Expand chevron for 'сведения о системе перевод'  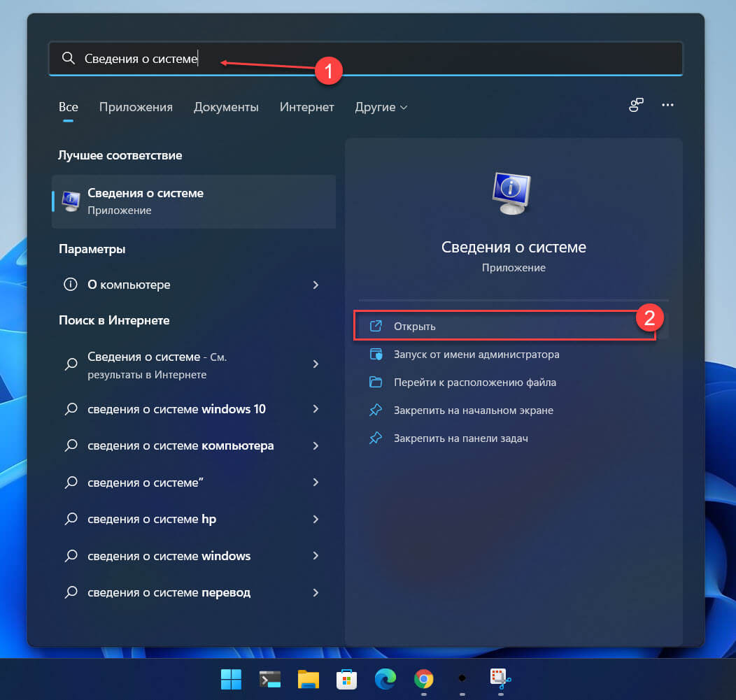pos(316,592)
